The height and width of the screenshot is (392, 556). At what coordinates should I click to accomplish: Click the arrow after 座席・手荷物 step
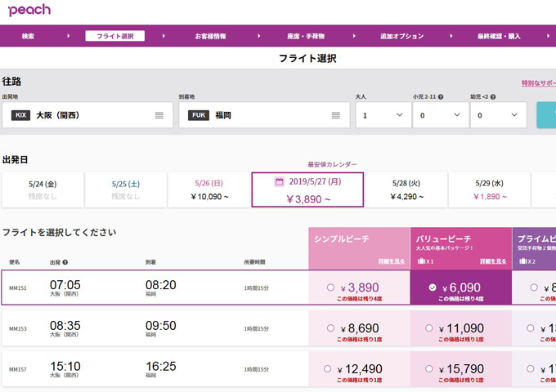coord(354,36)
